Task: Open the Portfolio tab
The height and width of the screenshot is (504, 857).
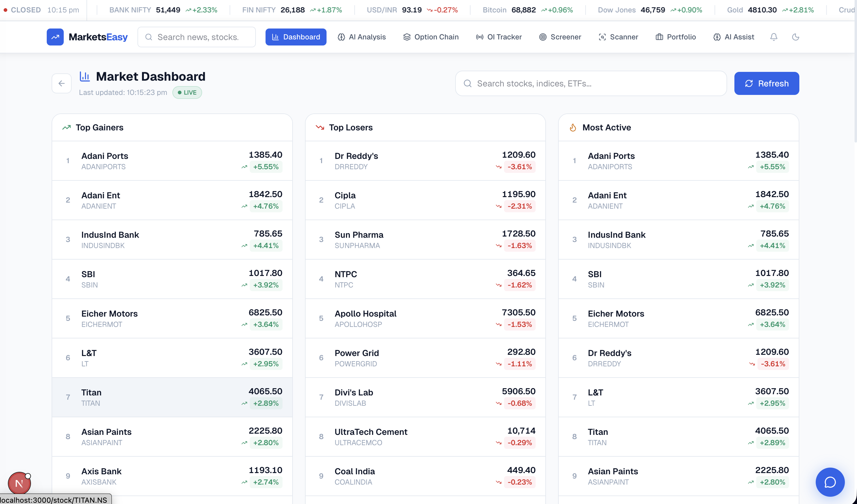Action: point(676,37)
